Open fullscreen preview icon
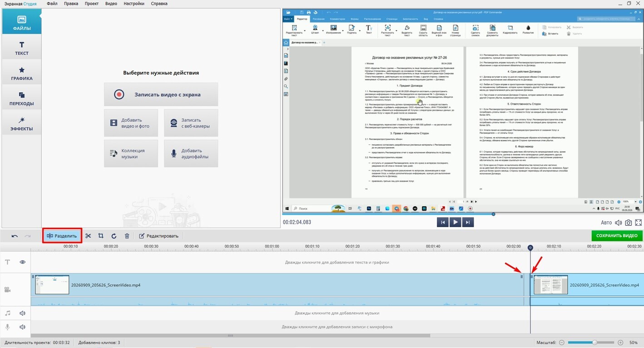Screen dimensions: 644x348 pos(639,223)
